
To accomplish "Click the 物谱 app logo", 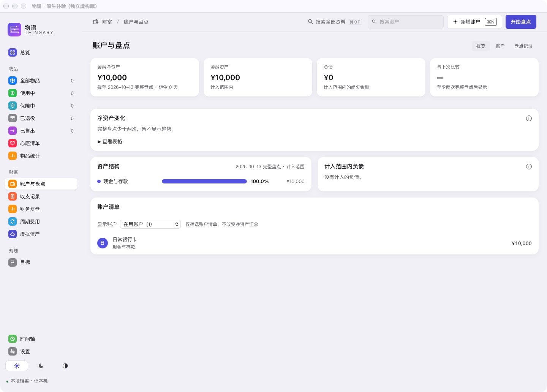I will 14,30.
